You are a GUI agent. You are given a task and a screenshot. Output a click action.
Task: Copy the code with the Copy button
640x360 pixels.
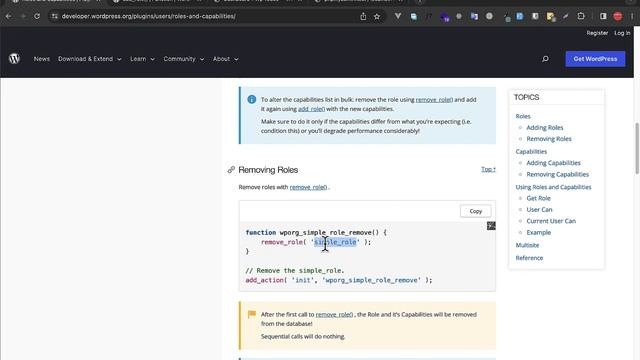click(x=476, y=211)
